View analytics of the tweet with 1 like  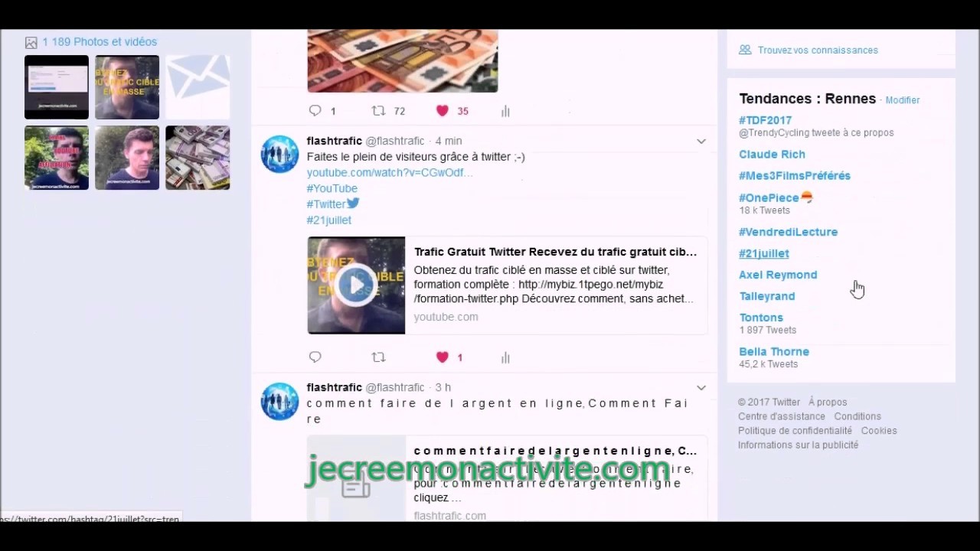pos(505,357)
